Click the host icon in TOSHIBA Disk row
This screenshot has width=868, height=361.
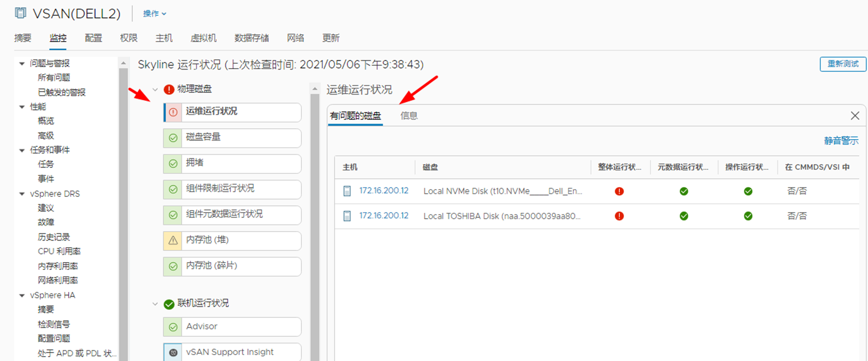point(347,216)
